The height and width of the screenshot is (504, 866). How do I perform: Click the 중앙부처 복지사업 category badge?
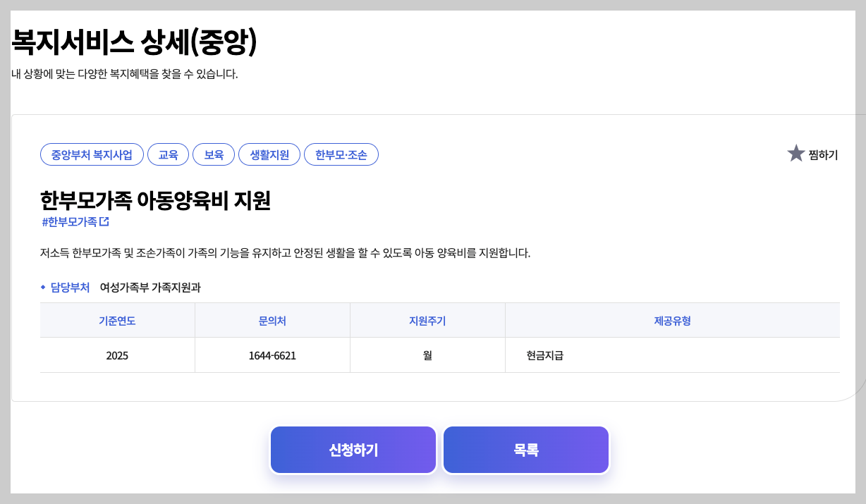pos(92,154)
